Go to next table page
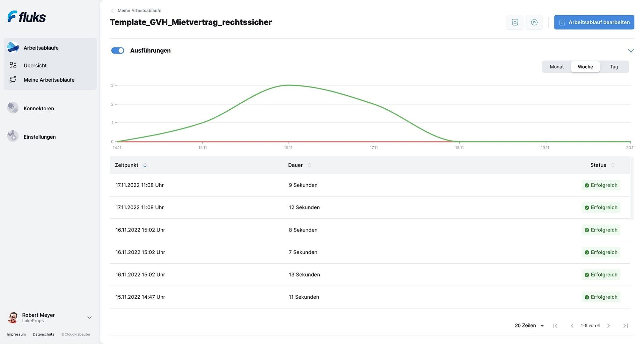Image resolution: width=644 pixels, height=344 pixels. [608, 326]
